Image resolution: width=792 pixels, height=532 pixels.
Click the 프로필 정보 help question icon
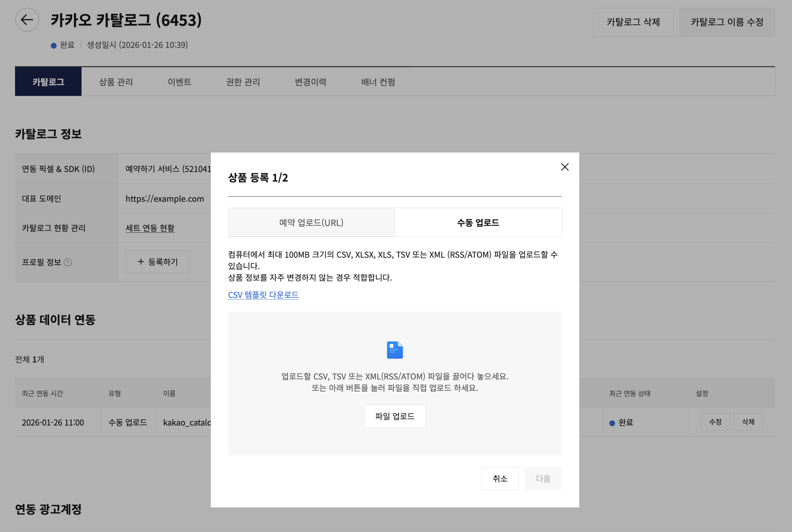click(68, 262)
